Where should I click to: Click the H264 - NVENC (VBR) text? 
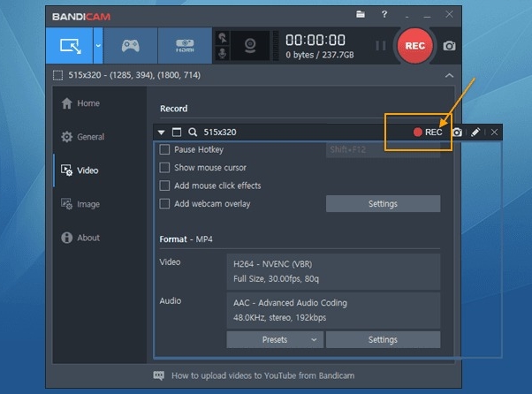coord(273,264)
